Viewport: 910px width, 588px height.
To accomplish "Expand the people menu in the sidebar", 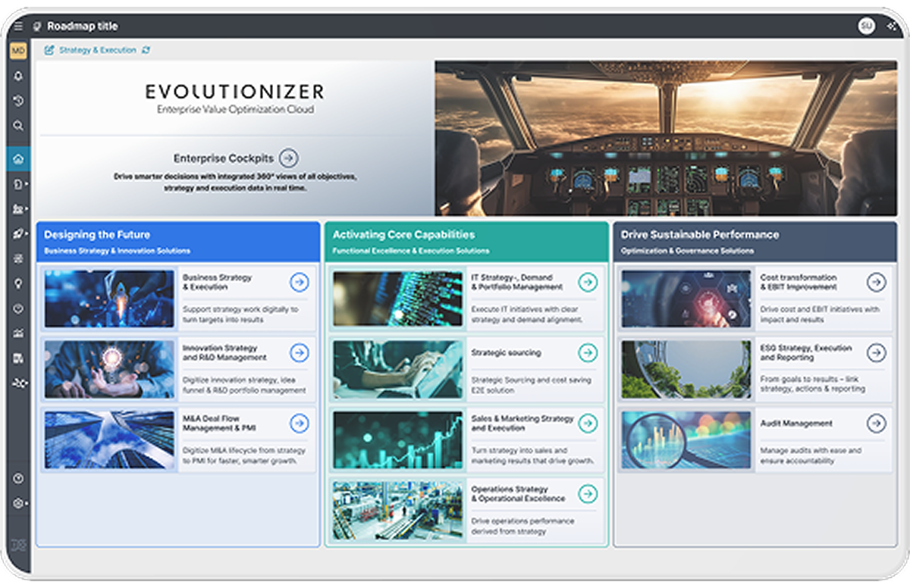I will pyautogui.click(x=19, y=209).
